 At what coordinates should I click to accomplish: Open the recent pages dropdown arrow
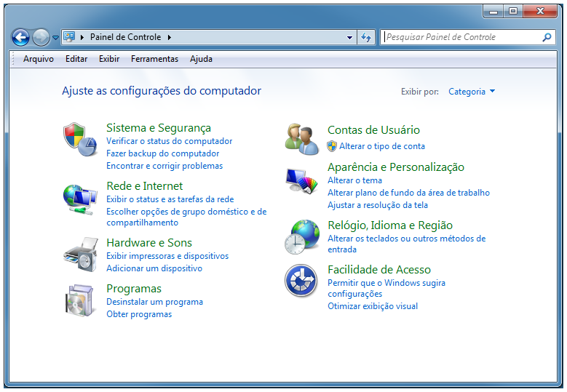coord(55,38)
